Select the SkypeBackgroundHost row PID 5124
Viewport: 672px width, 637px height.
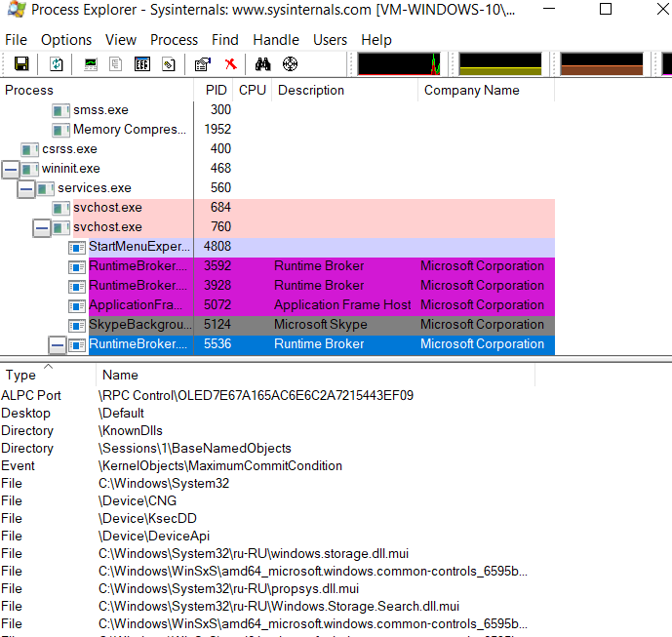click(x=277, y=325)
